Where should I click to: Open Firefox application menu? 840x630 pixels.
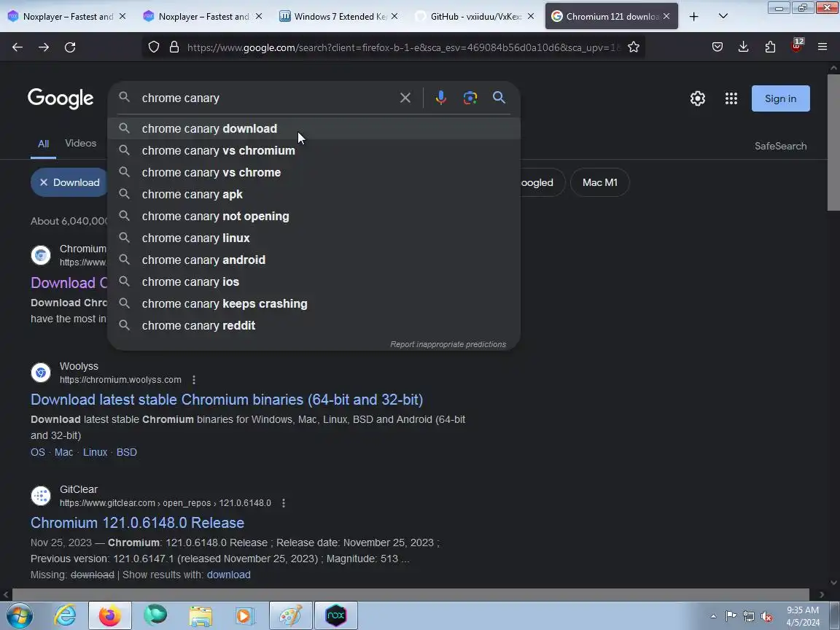coord(822,47)
